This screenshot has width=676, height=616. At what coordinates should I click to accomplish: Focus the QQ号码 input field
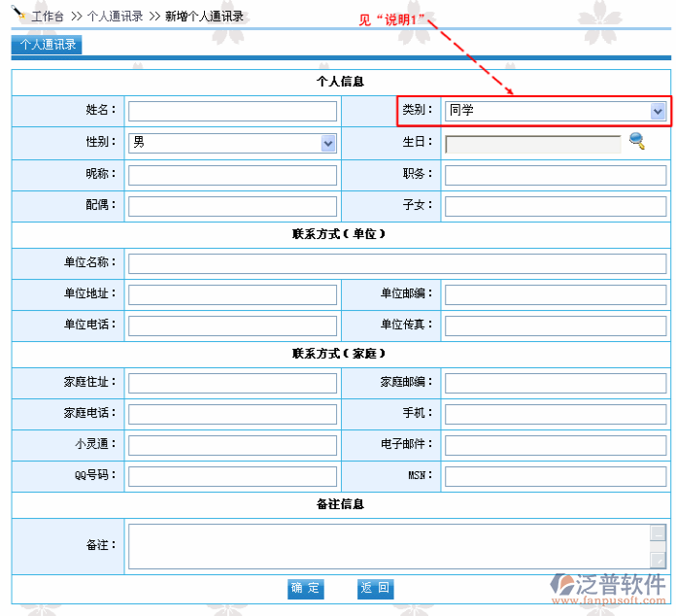(232, 476)
